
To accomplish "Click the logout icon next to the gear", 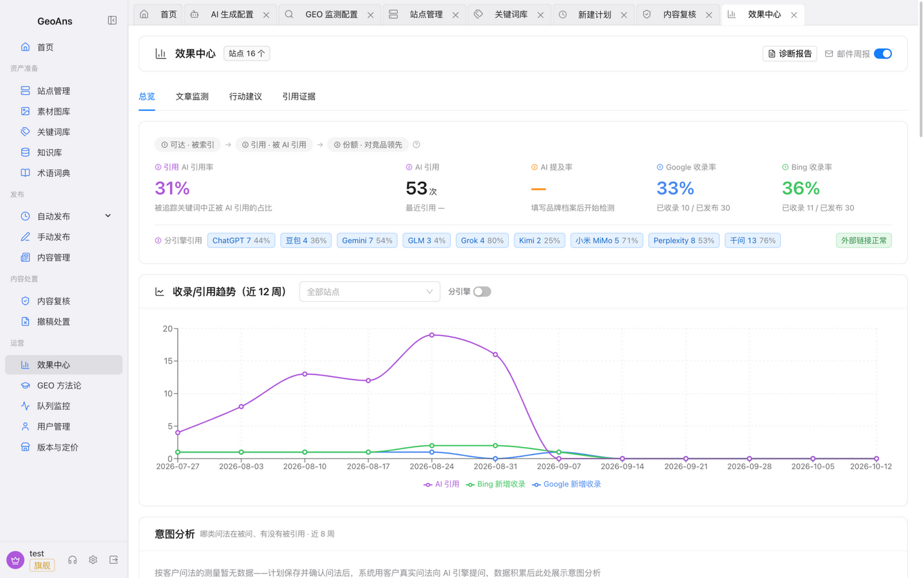I will coord(114,560).
